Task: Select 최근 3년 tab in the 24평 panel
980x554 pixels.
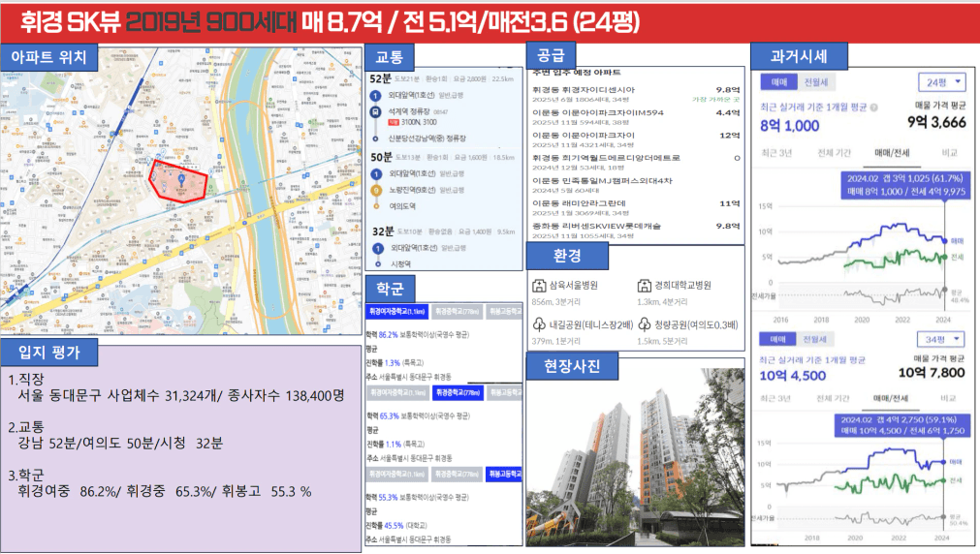Action: tap(776, 153)
